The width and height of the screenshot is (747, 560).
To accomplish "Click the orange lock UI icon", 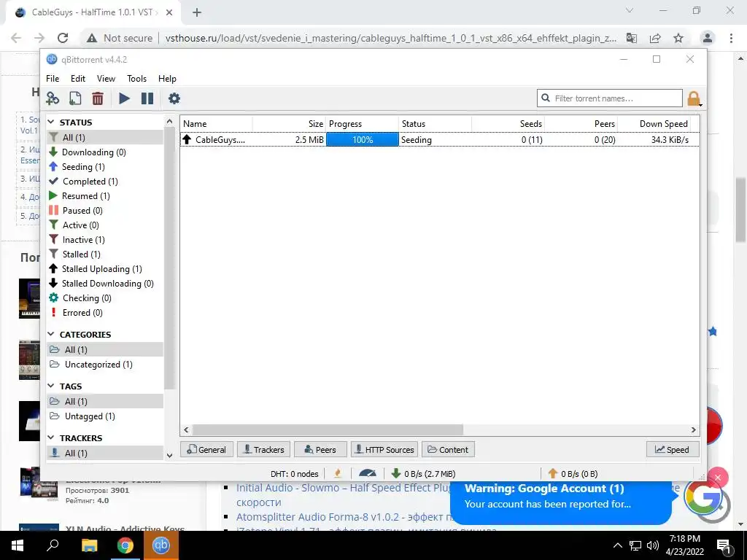I will pyautogui.click(x=694, y=98).
